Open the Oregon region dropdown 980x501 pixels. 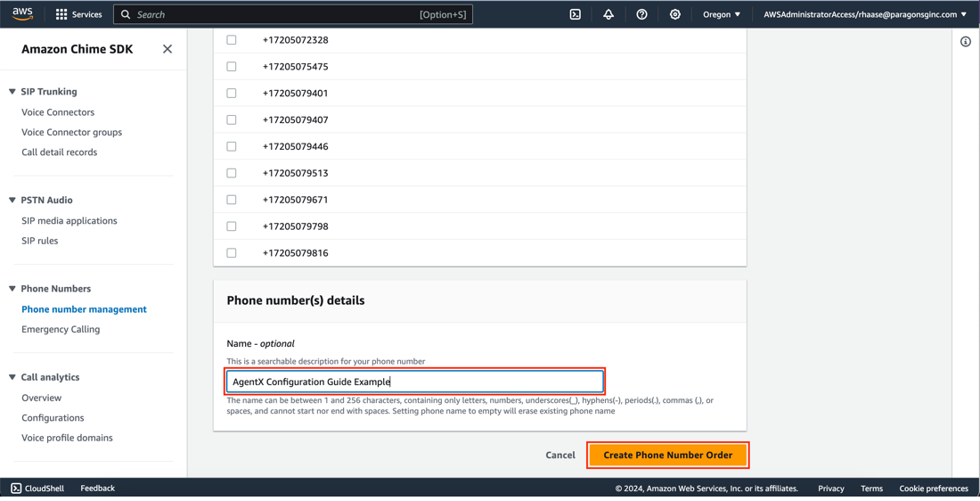point(722,14)
